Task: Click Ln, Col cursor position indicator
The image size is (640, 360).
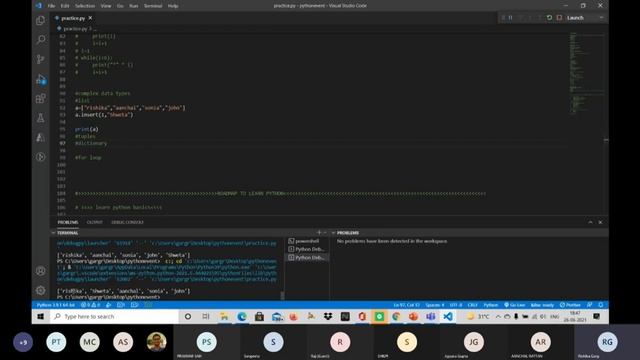Action: click(x=407, y=305)
